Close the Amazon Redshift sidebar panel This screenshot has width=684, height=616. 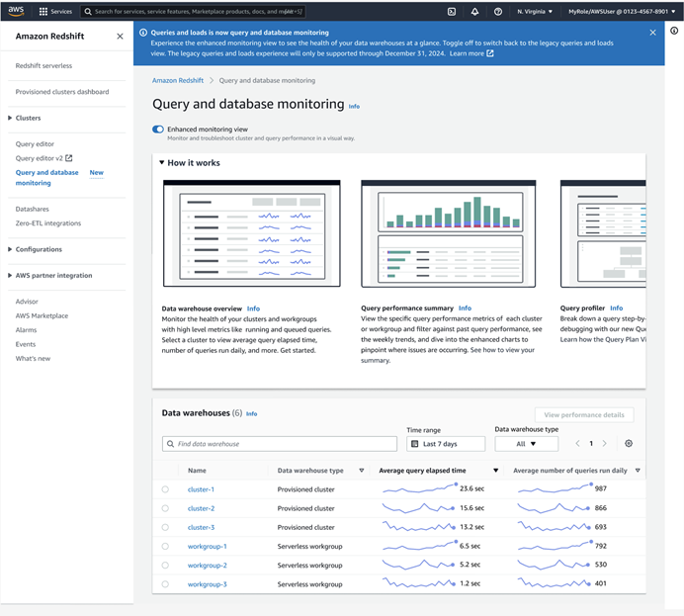[120, 37]
